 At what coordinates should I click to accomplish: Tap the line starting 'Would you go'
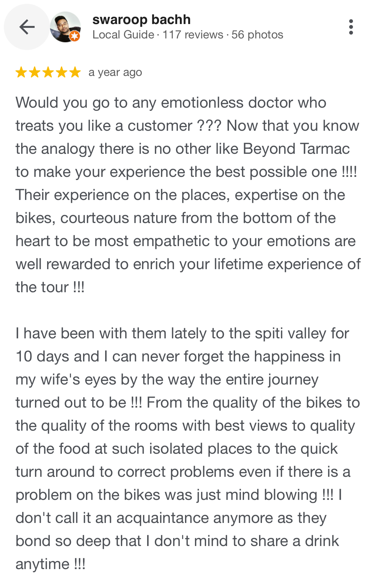[x=171, y=103]
